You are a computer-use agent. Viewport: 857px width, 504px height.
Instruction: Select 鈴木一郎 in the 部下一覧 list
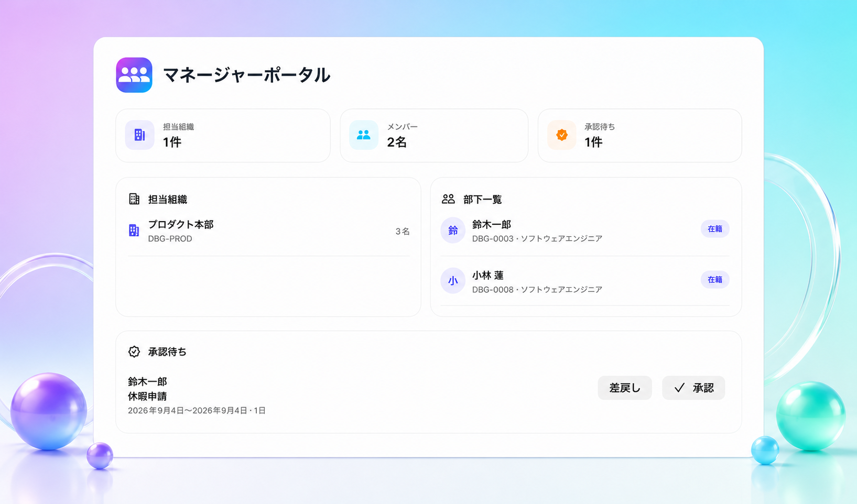585,231
